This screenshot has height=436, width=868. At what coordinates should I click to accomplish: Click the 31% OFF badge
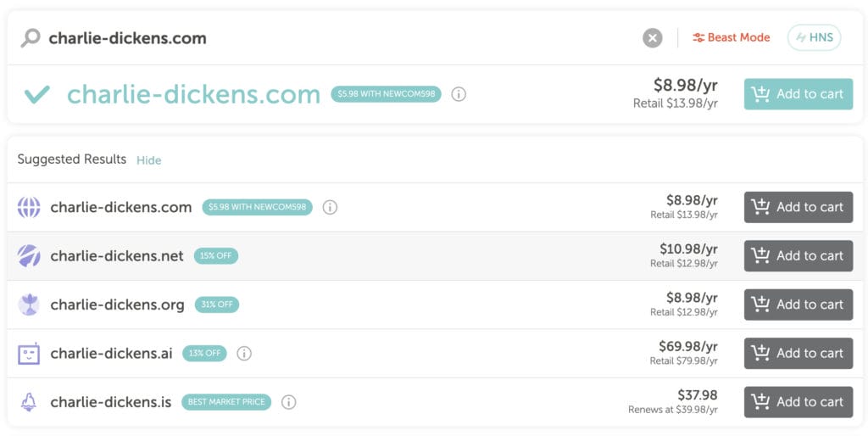click(216, 305)
